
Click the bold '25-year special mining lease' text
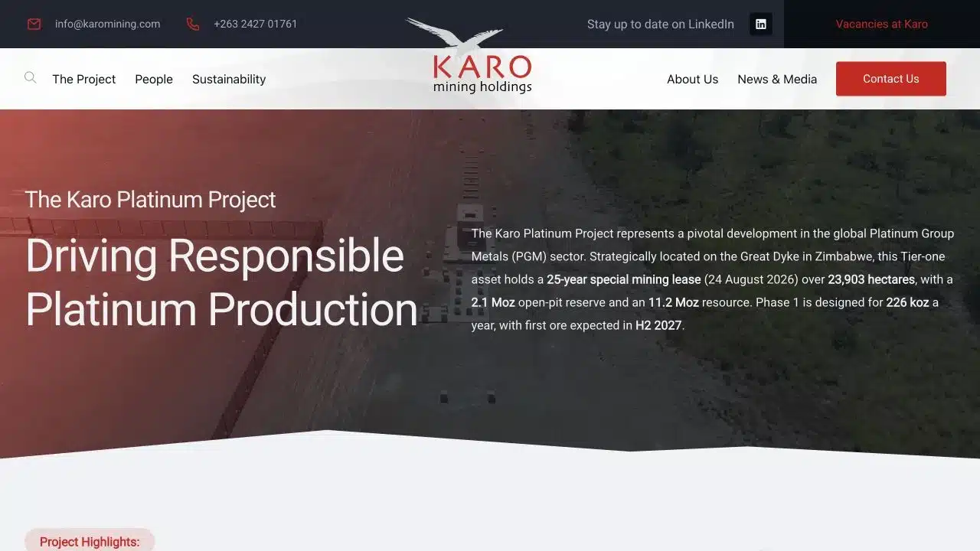(624, 279)
